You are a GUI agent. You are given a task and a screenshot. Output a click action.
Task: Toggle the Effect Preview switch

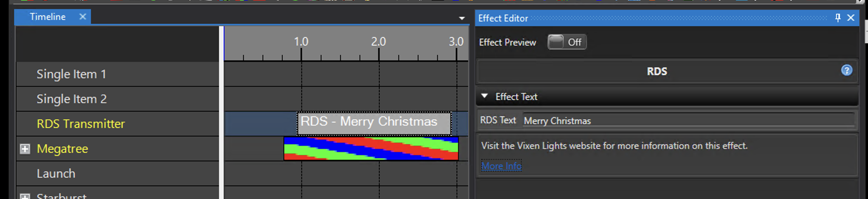click(567, 42)
